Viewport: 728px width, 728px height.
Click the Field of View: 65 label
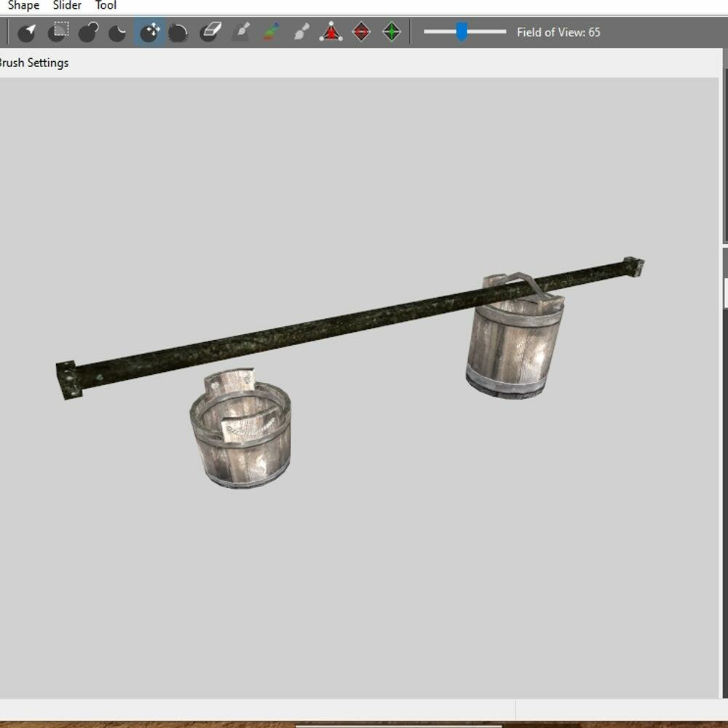coord(558,32)
